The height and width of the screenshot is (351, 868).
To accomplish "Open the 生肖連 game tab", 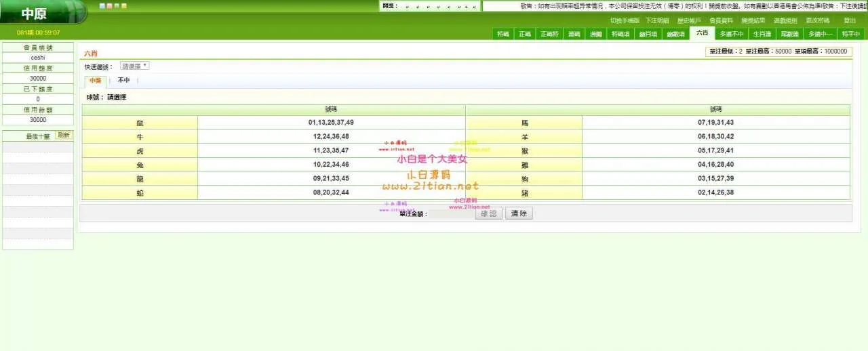I will pyautogui.click(x=762, y=34).
